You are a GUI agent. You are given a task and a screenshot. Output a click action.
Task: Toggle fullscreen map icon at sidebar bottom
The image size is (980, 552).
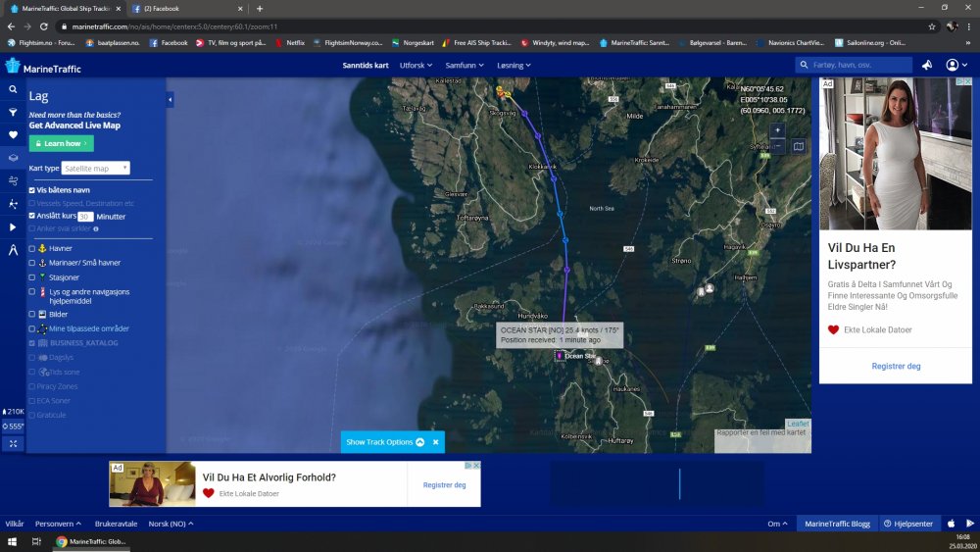tap(13, 443)
